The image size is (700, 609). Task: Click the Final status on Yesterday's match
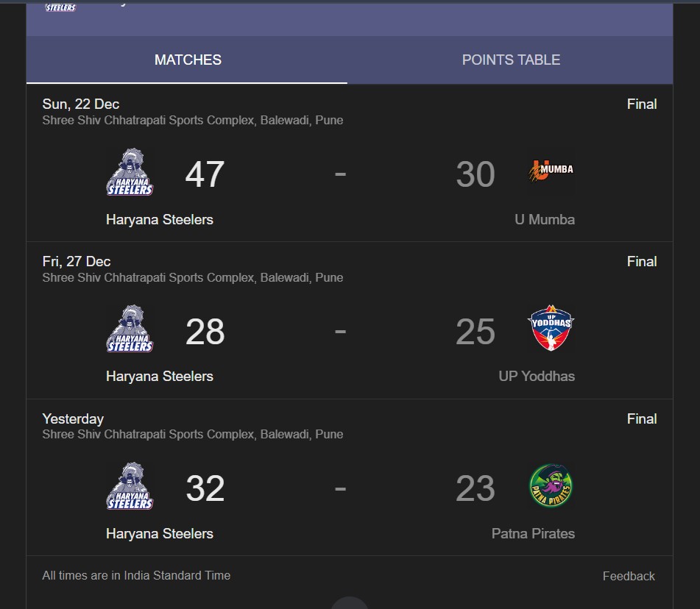click(x=642, y=419)
